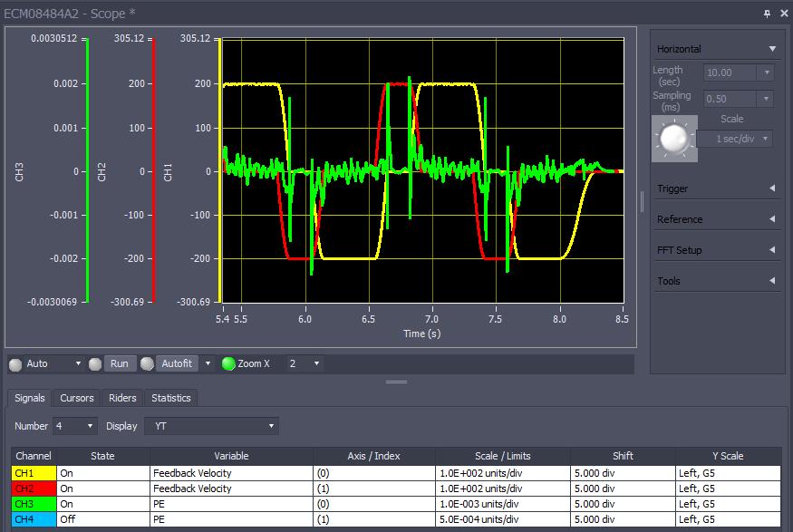Viewport: 793px width, 532px height.
Task: Click the blue CH4 channel color cell
Action: [x=34, y=519]
